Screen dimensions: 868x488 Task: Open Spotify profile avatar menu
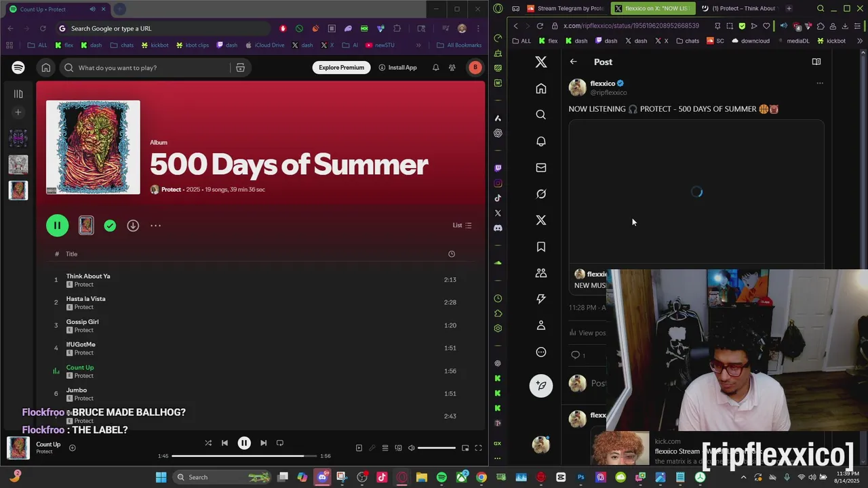pos(475,68)
